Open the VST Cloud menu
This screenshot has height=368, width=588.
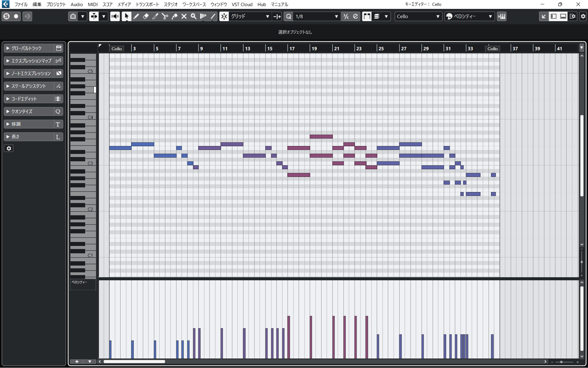tap(242, 4)
